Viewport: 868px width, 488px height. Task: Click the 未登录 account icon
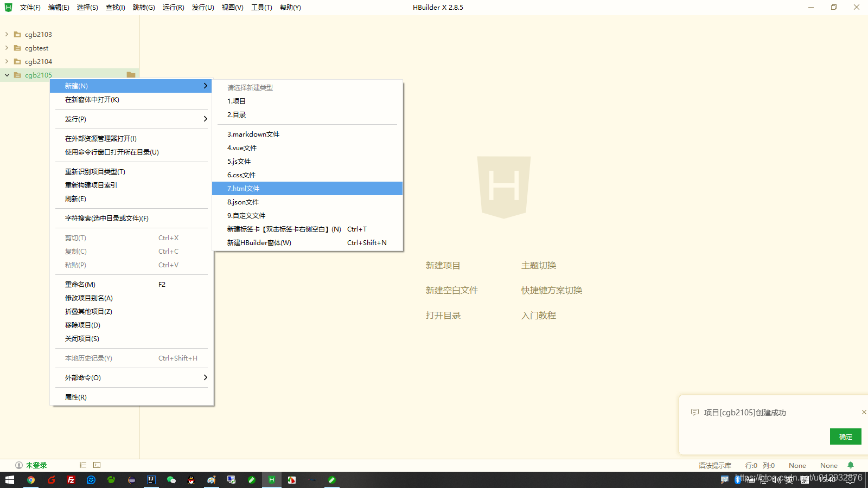point(18,465)
